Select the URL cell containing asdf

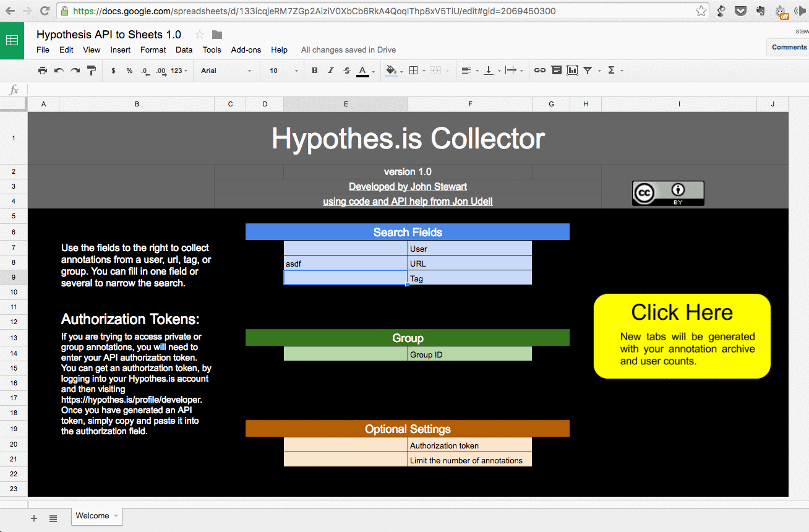point(346,263)
